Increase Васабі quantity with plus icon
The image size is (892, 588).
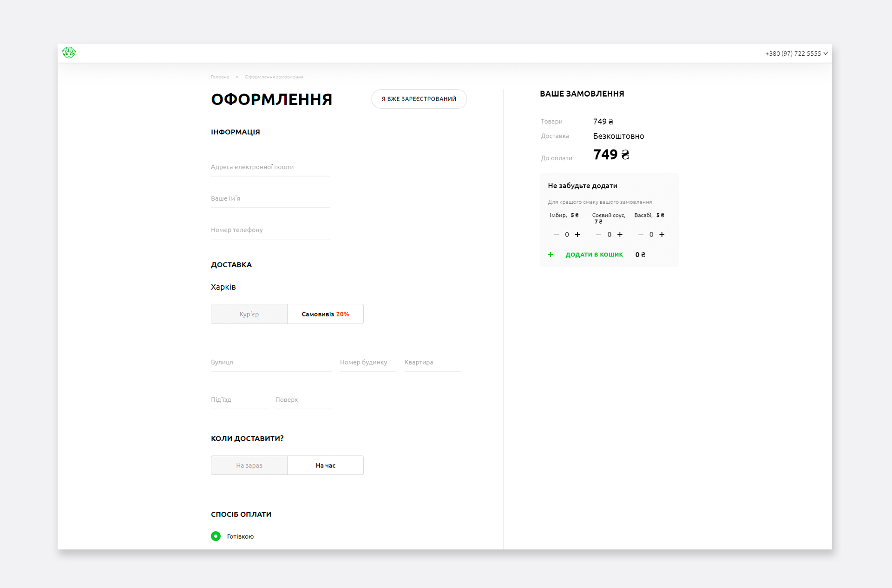click(x=662, y=235)
